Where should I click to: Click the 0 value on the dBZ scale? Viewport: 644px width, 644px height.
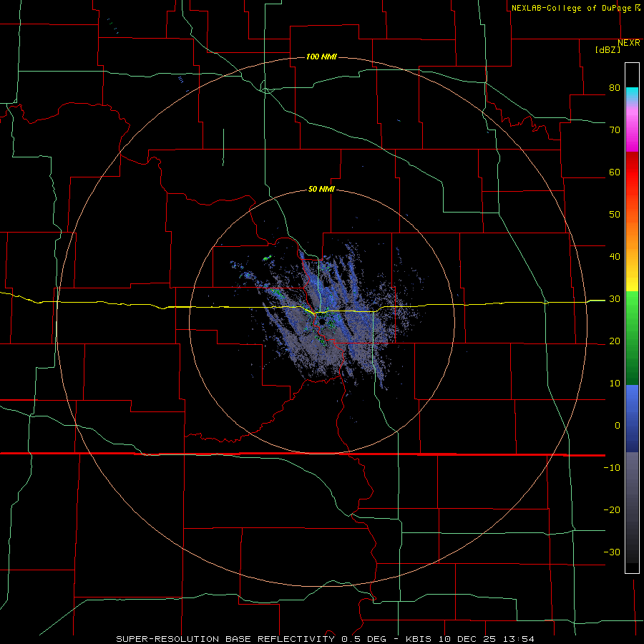tap(618, 426)
